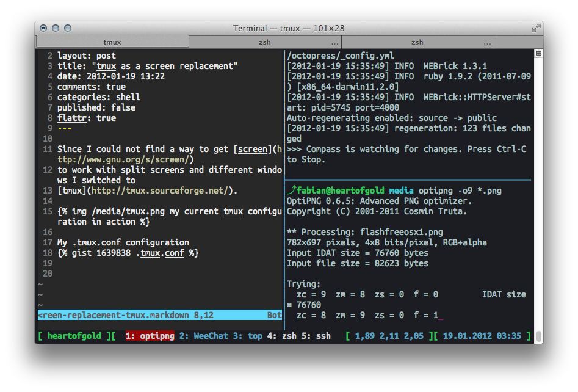Click '[screen]' link text on line 11
Screen dimensions: 578x392
point(253,149)
